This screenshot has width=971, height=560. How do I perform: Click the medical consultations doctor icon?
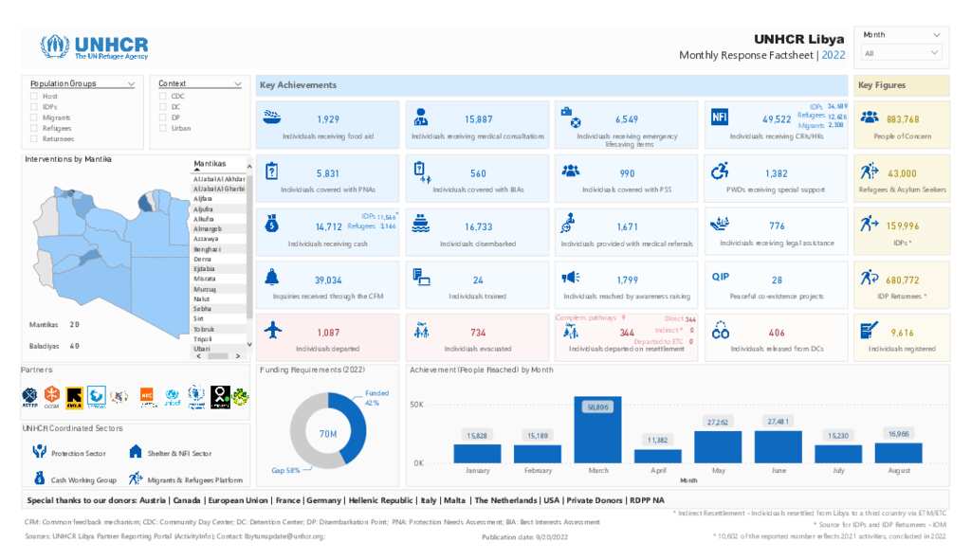click(x=420, y=117)
